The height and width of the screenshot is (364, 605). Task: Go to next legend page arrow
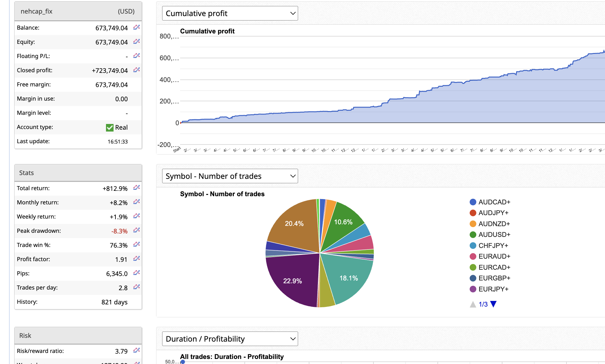[x=494, y=304]
